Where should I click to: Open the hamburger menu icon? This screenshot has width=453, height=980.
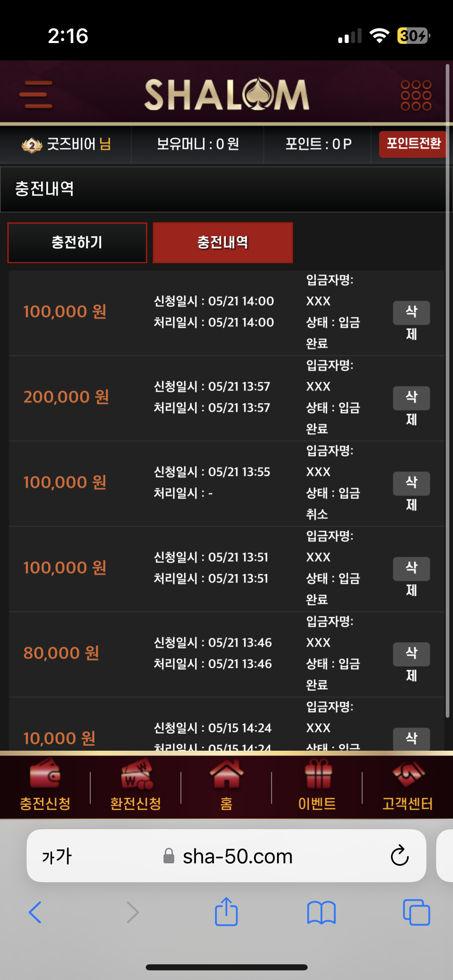pos(36,95)
